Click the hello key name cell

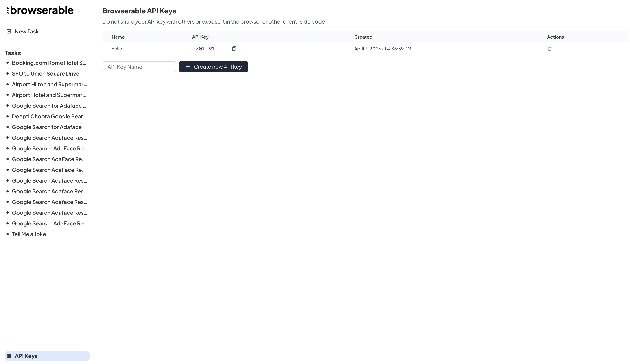click(x=117, y=49)
